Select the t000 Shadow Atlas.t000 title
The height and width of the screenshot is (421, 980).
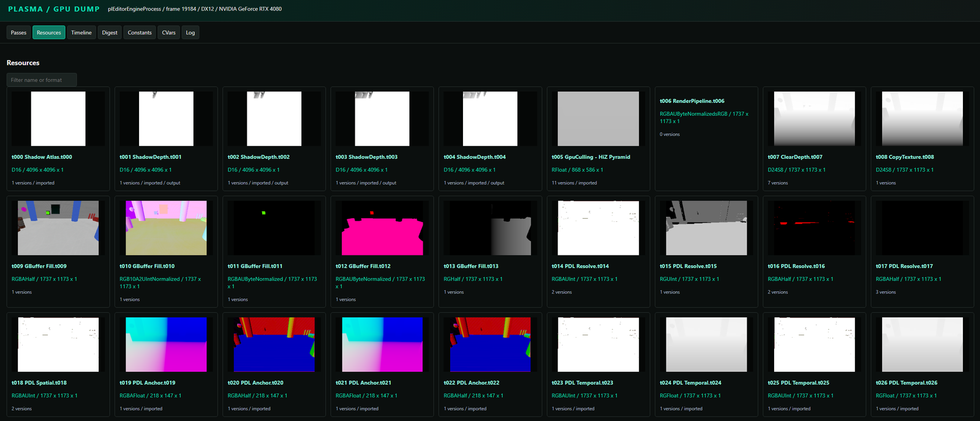coord(42,157)
